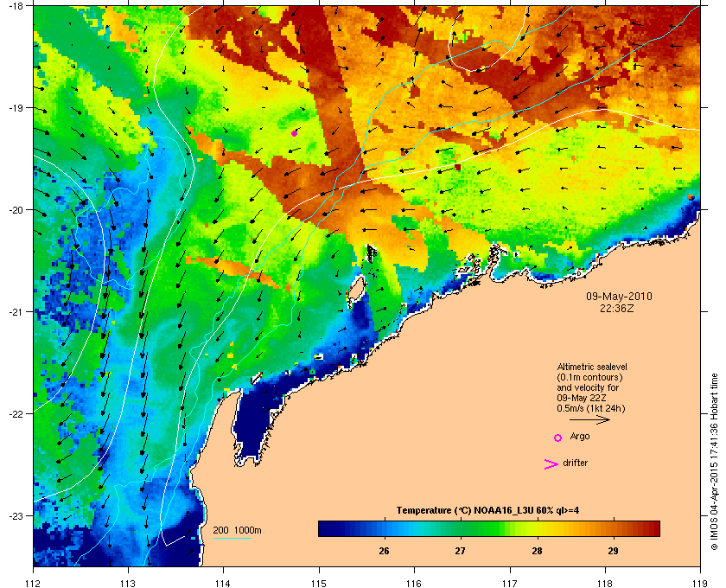Click the colorbar tick label 29

click(613, 551)
